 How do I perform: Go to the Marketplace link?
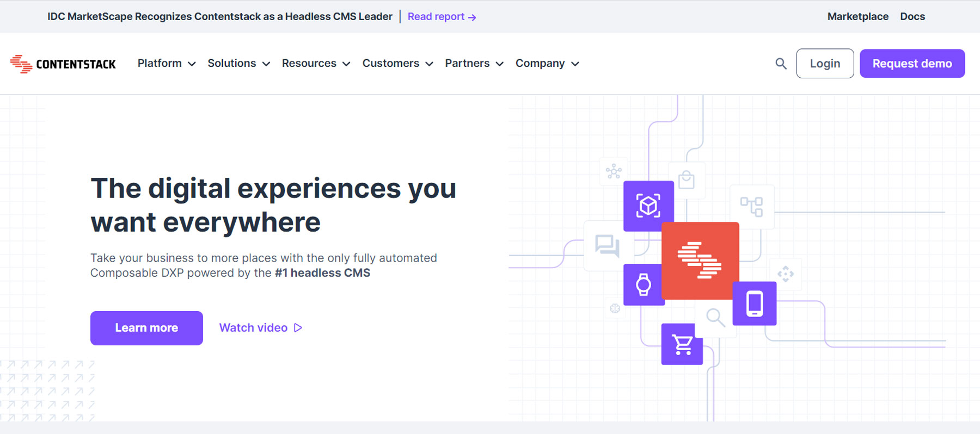[x=857, y=17]
